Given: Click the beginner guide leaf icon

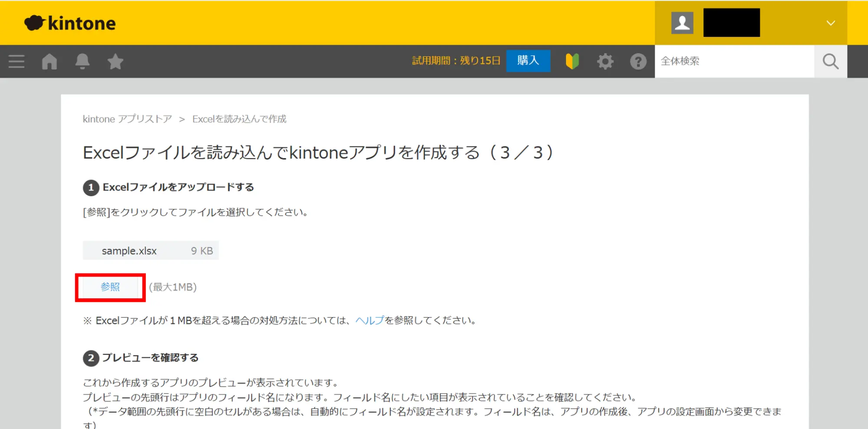Looking at the screenshot, I should point(572,61).
